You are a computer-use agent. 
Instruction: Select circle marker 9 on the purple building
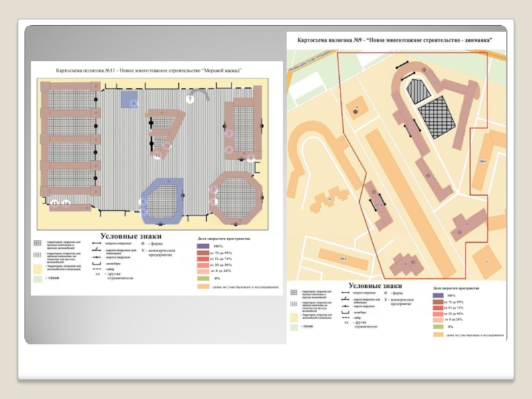pos(143,211)
